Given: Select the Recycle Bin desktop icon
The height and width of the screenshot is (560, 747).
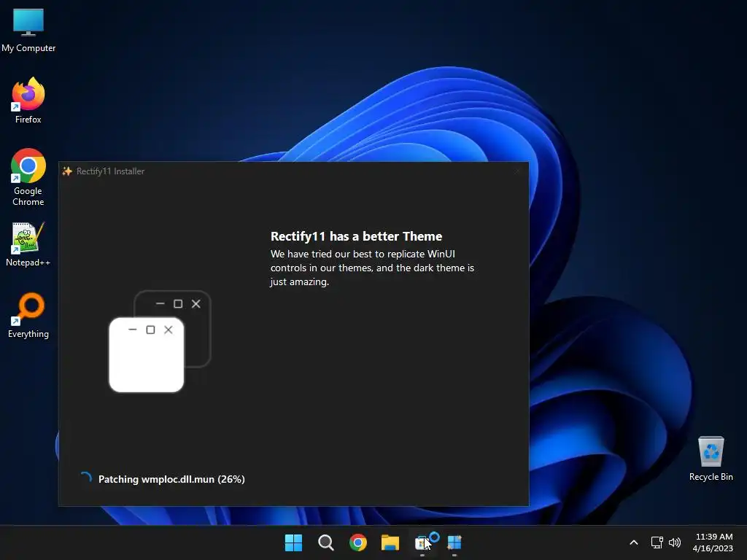Looking at the screenshot, I should tap(711, 459).
